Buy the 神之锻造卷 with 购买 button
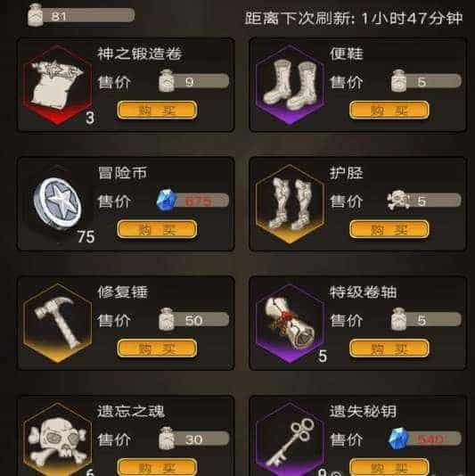Viewport: 475px width, 476px height. pos(157,110)
